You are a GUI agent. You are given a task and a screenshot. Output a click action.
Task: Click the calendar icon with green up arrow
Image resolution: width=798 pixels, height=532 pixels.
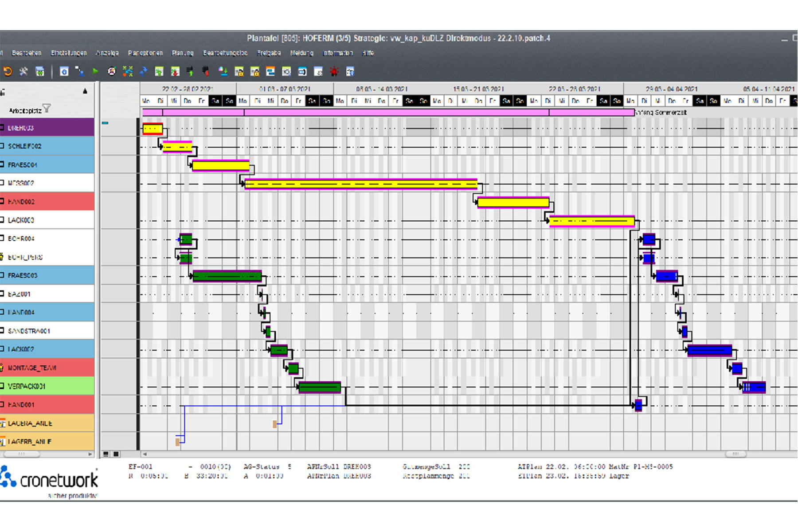click(x=159, y=71)
